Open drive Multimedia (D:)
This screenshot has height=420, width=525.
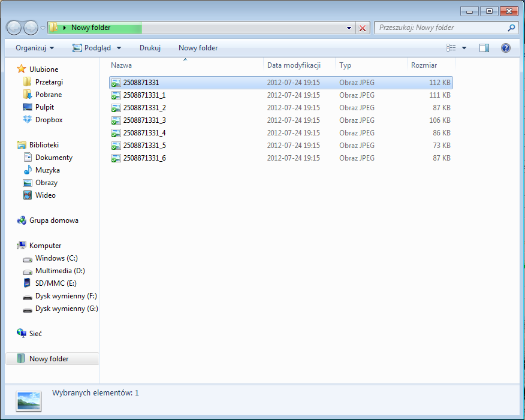[60, 271]
